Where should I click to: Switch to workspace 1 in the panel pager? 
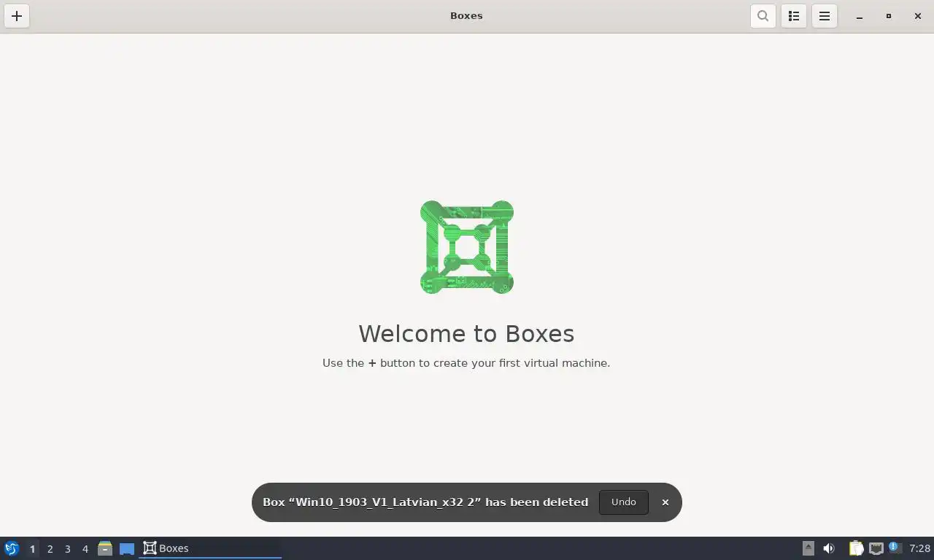click(32, 549)
